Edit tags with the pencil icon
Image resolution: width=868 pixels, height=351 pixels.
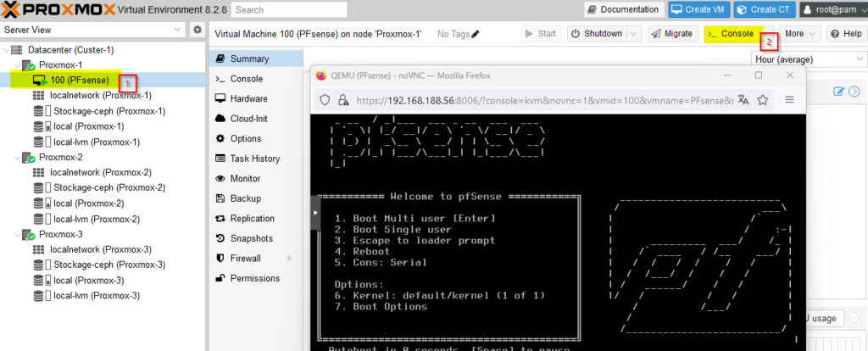[x=475, y=34]
